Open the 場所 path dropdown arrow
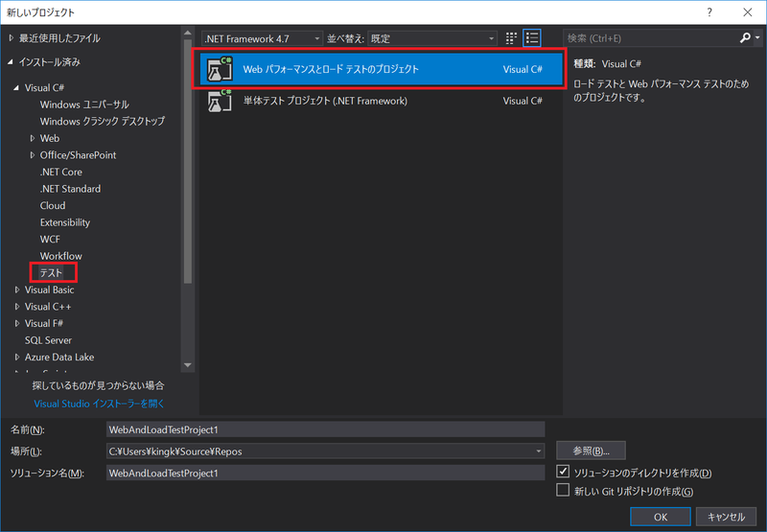Screen dimensions: 767x532 tap(538, 451)
